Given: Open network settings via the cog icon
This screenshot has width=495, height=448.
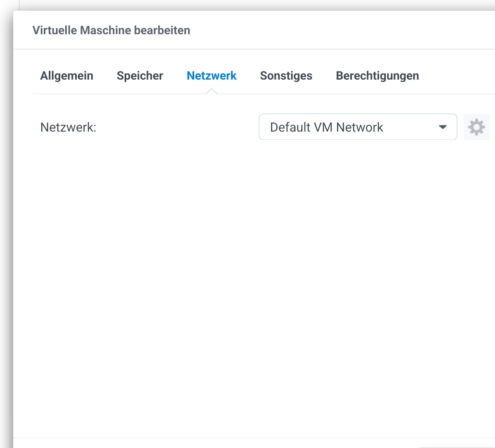Looking at the screenshot, I should (476, 127).
